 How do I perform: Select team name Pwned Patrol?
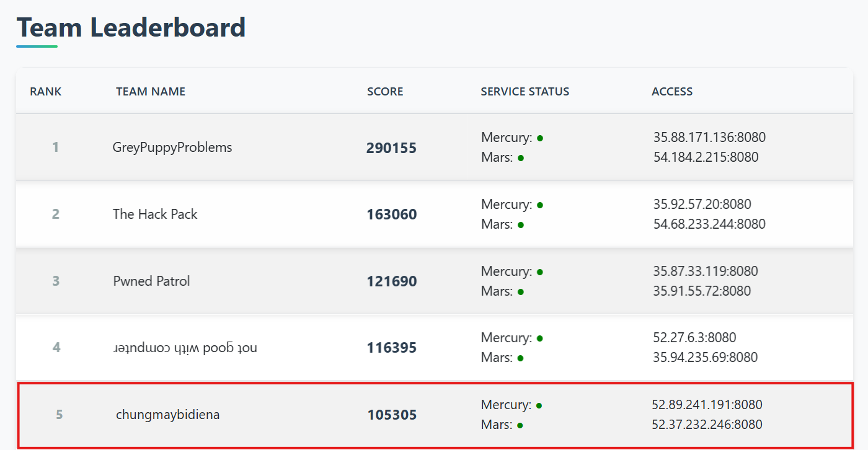click(x=151, y=281)
